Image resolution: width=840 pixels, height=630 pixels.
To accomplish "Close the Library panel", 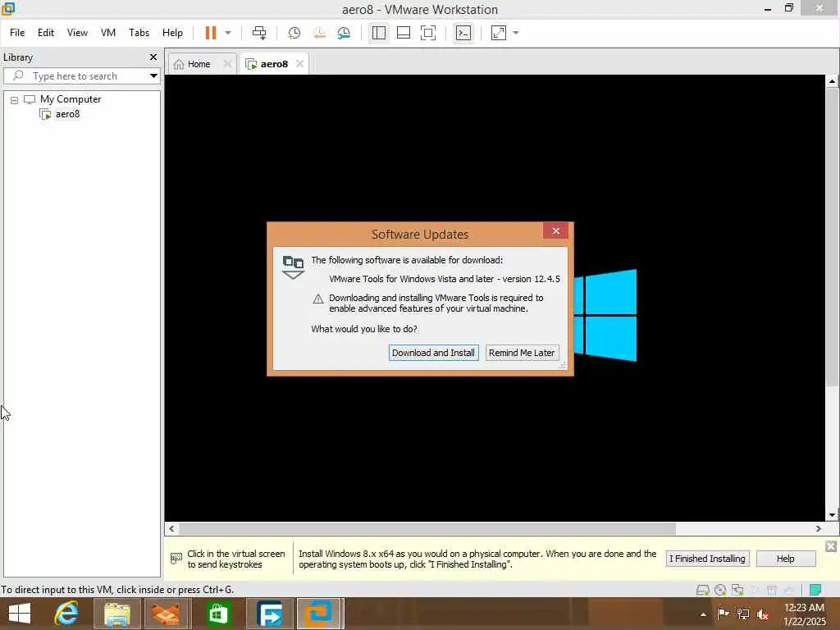I will (x=153, y=57).
